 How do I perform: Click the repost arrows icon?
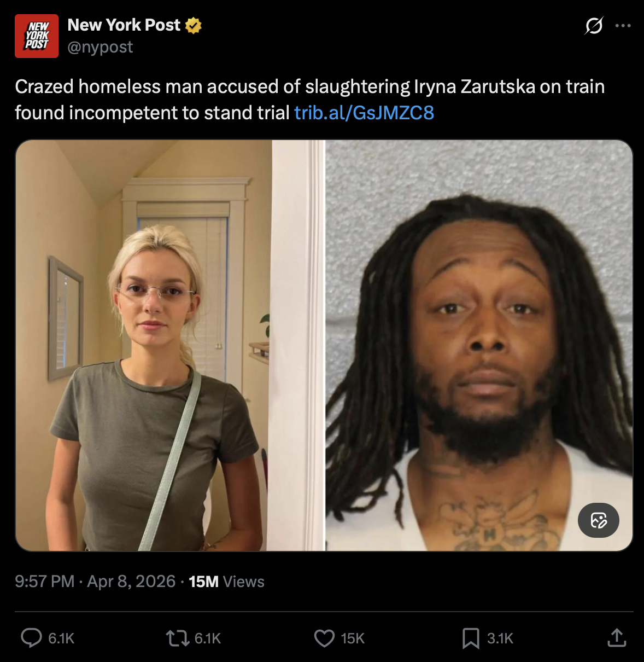177,638
